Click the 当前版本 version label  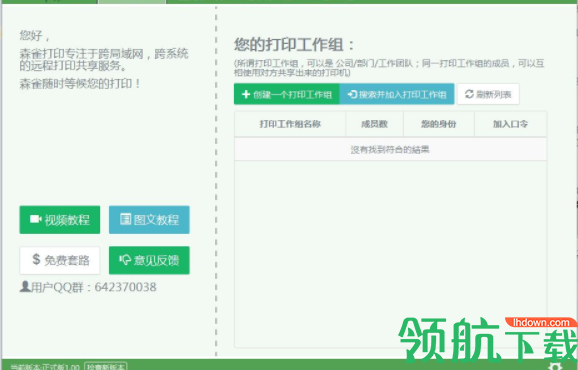[x=45, y=367]
